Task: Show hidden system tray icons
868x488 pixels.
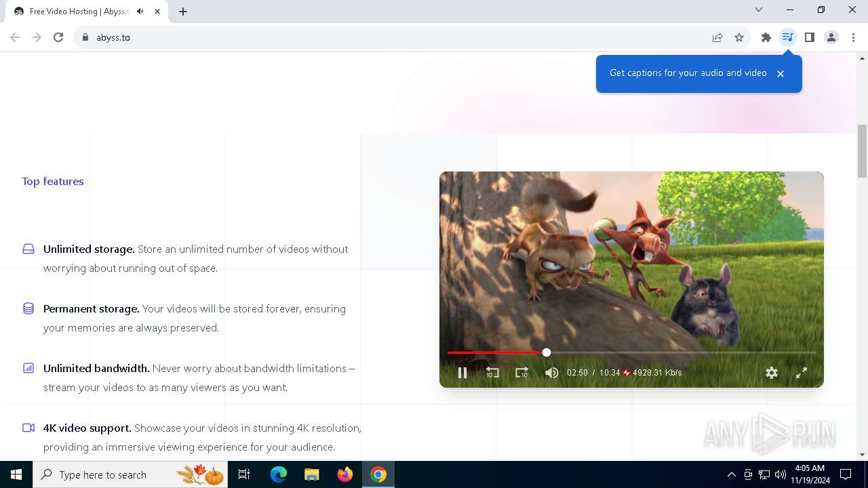Action: (x=731, y=474)
